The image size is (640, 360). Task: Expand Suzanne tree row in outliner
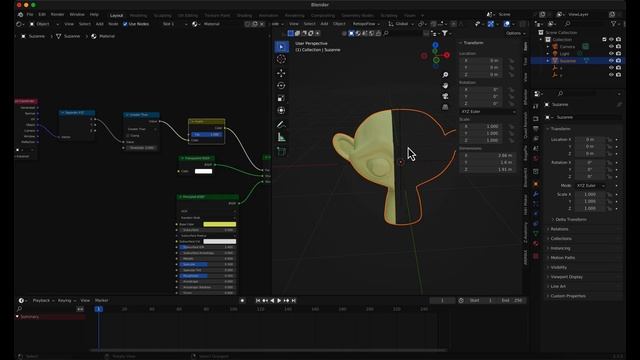pyautogui.click(x=548, y=61)
